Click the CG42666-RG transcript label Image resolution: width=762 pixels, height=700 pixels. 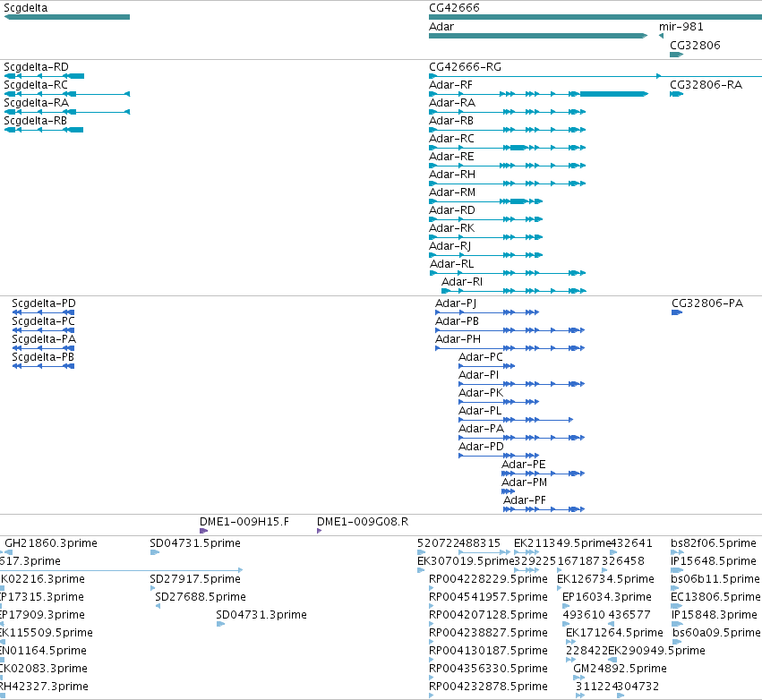click(x=465, y=67)
